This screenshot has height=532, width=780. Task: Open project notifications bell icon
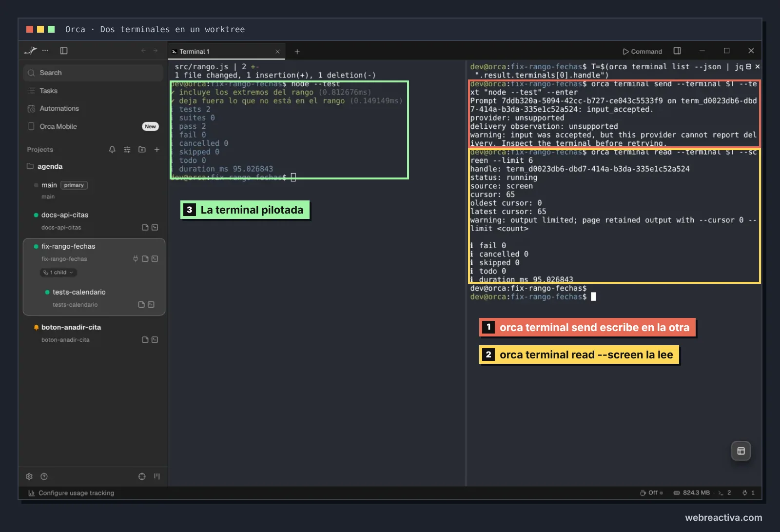[112, 150]
